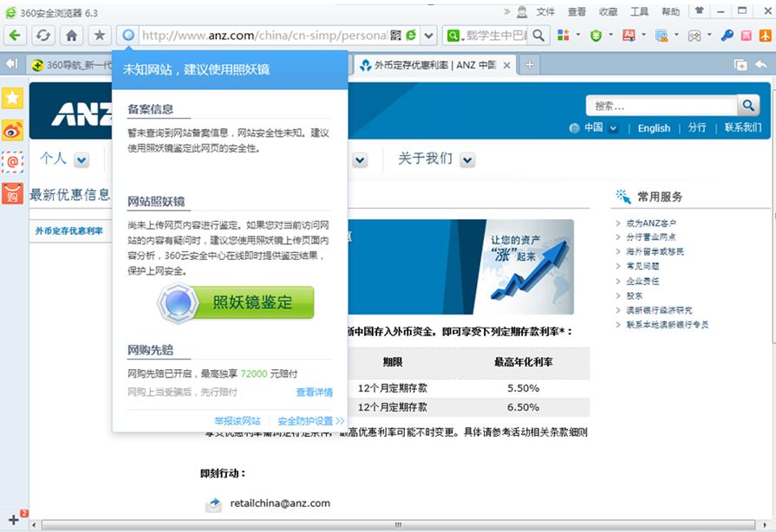Open the 分行 header link
The image size is (776, 532).
click(x=697, y=127)
